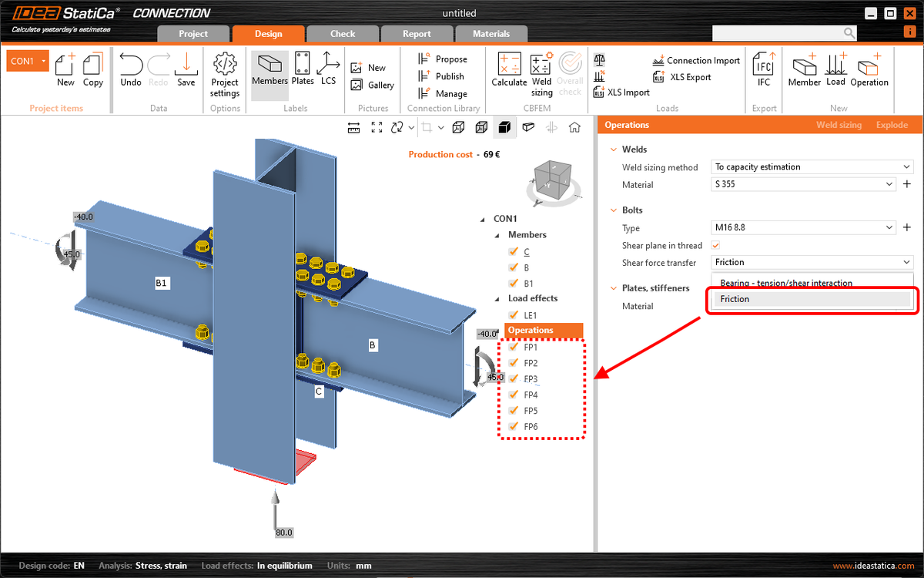Click the home view icon above the 3D scene
This screenshot has height=578, width=924.
click(x=574, y=126)
